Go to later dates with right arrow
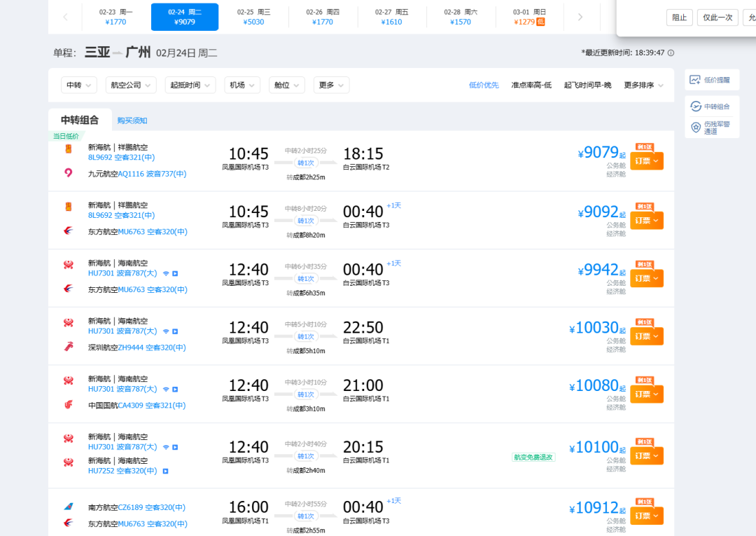 (580, 17)
